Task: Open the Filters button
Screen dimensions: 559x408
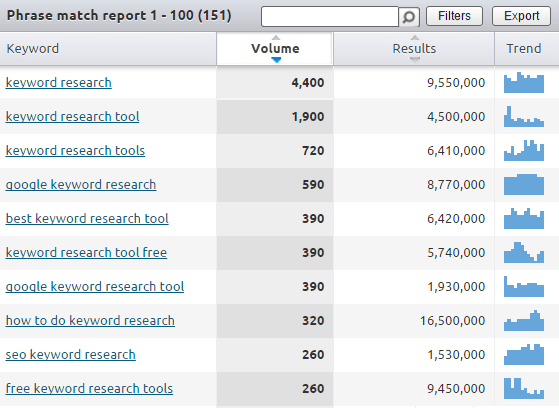Action: click(454, 16)
